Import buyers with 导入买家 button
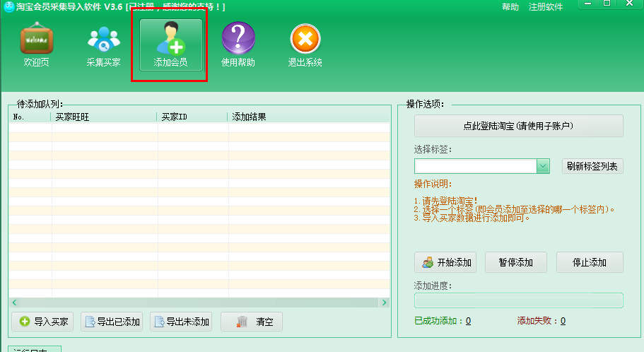Screen dimensions: 644x352 click(x=42, y=322)
